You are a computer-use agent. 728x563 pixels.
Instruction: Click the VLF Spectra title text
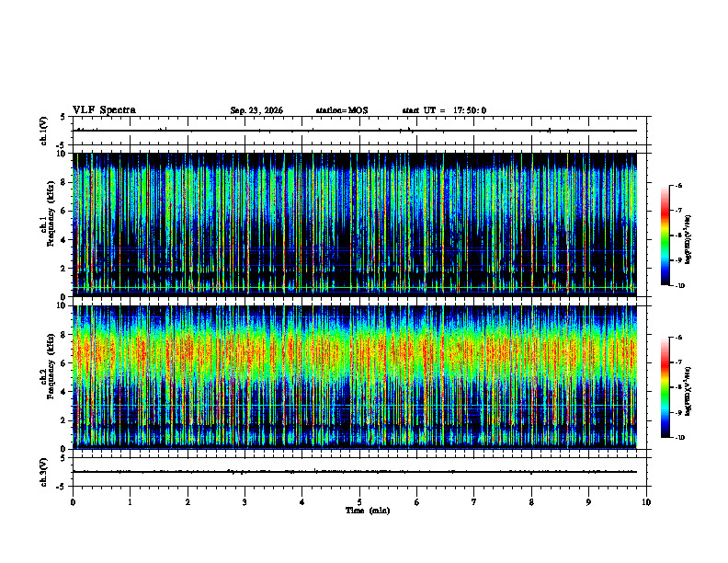tap(104, 110)
